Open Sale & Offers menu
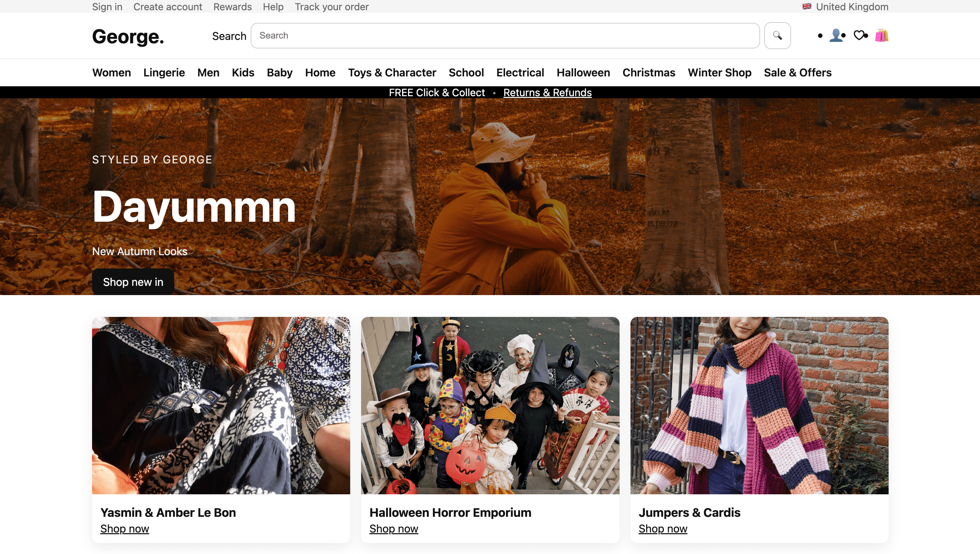The image size is (980, 554). click(x=797, y=73)
